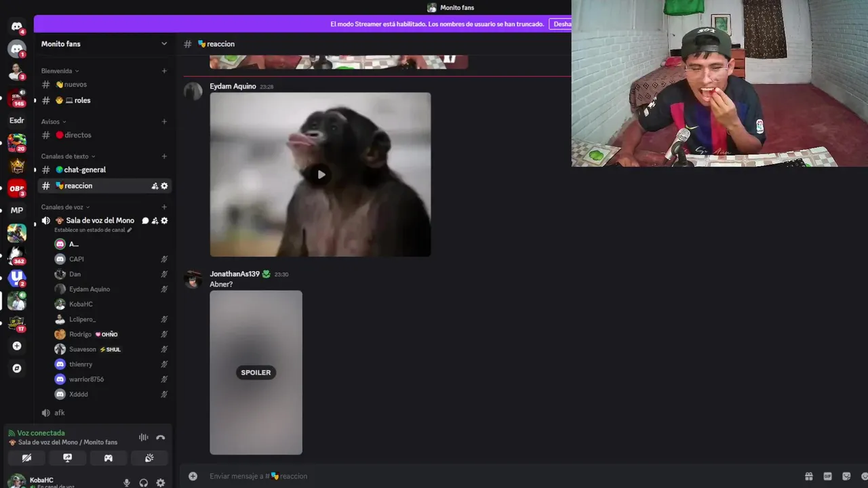
Task: Click Establece un estado de canal
Action: point(93,230)
